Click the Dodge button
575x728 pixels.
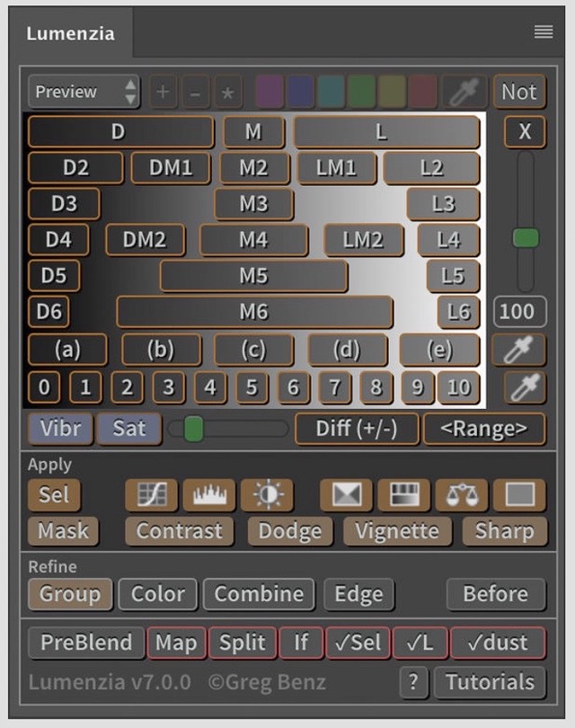(x=290, y=530)
